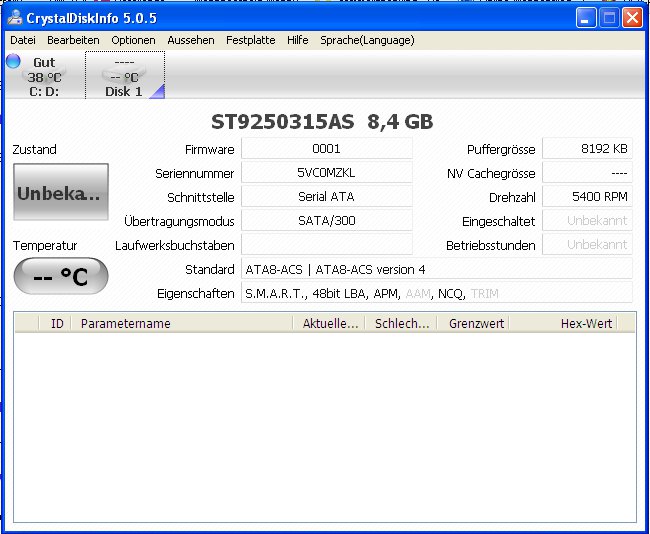
Task: Click the Eigenschaften field with S.M.A.R.T.
Action: tap(437, 294)
